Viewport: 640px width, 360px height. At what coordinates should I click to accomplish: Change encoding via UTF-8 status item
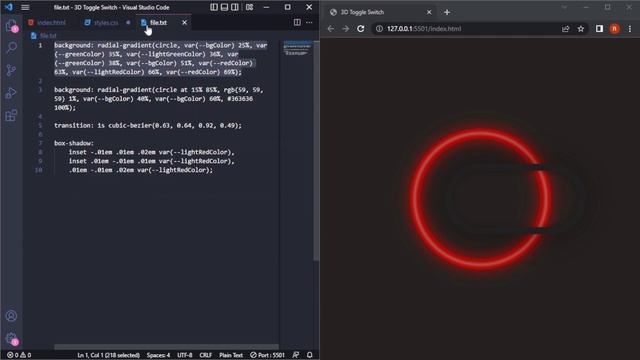click(x=185, y=355)
